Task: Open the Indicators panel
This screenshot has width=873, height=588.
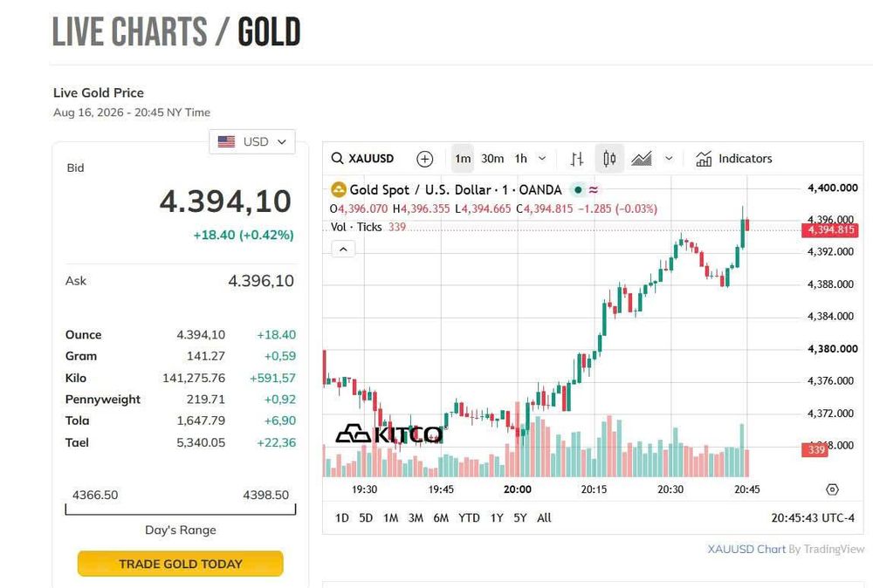Action: 734,159
